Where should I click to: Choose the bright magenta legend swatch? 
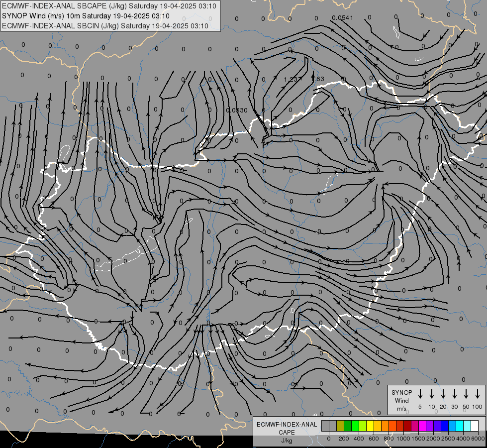[x=422, y=426]
